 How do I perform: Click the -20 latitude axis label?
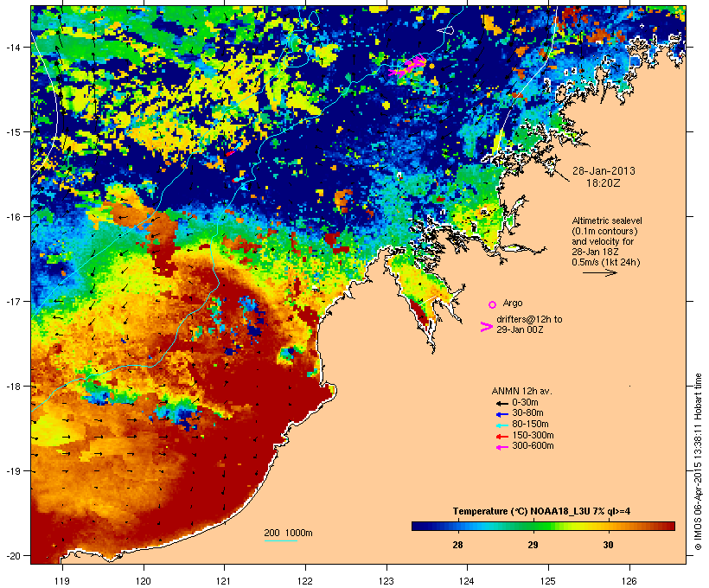(12, 556)
